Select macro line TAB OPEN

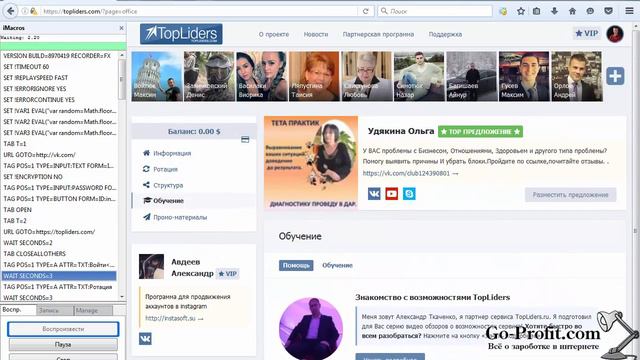[59, 209]
